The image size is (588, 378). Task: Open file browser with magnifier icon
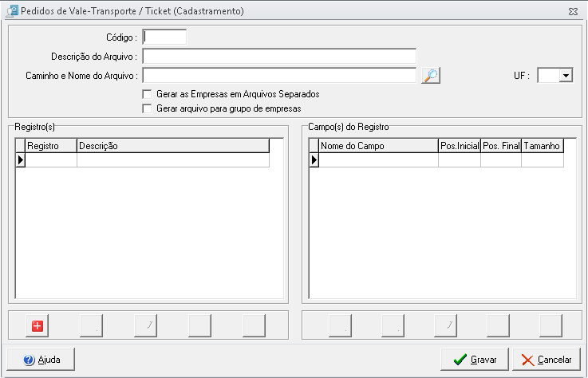pos(431,76)
